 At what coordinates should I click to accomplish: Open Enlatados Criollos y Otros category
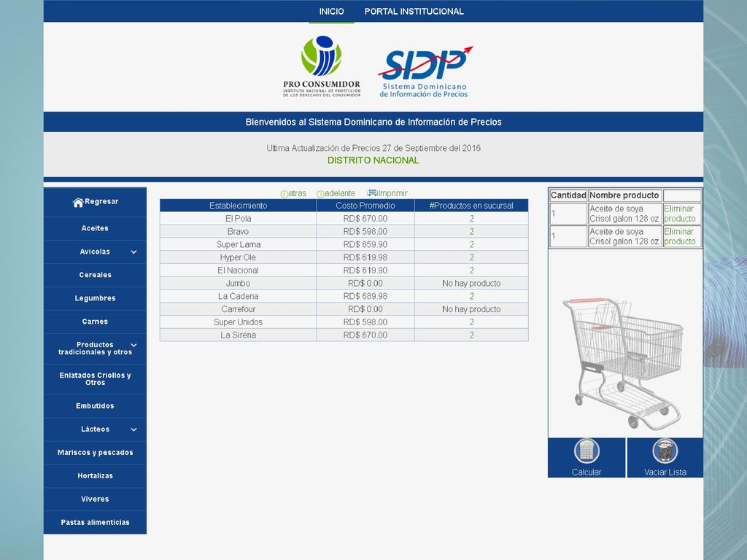[95, 379]
